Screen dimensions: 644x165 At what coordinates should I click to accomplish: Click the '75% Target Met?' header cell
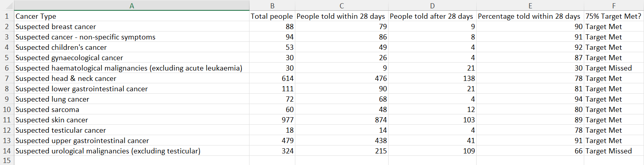613,16
